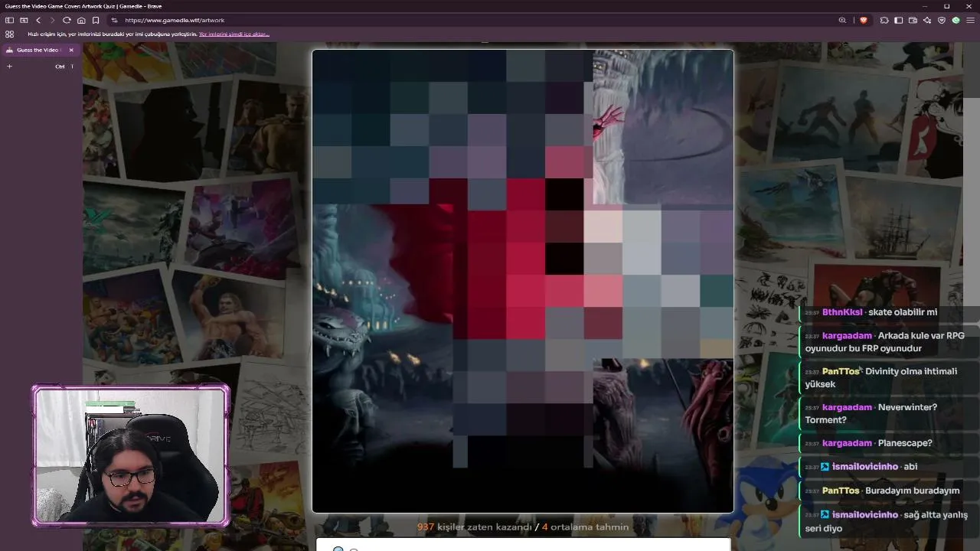
Task: Toggle the vertical tabs sidebar panel icon
Action: pyautogui.click(x=9, y=20)
